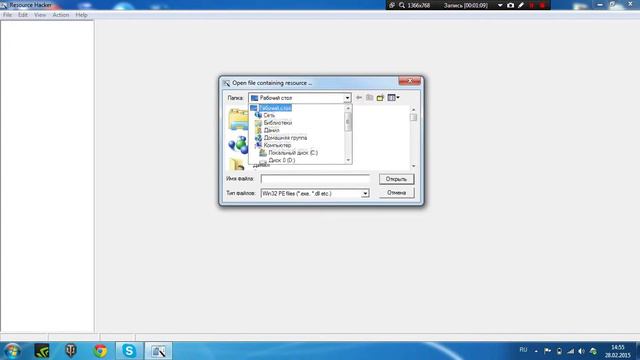The image size is (640, 360).
Task: Open the View menu
Action: pos(40,15)
